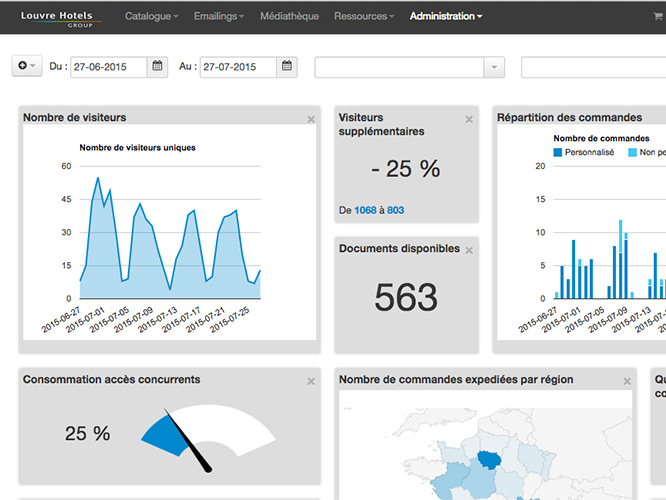This screenshot has width=666, height=500.
Task: Edit the Au end date field
Action: click(x=238, y=67)
